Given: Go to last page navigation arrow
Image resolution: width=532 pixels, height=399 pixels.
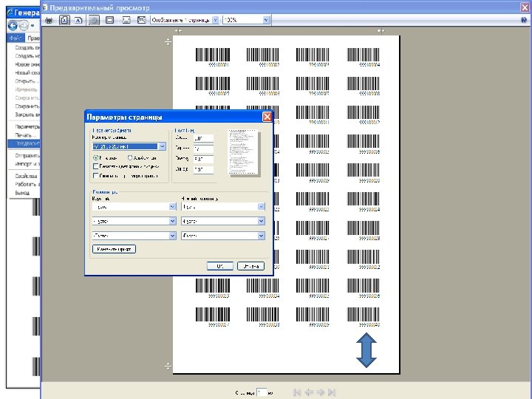Looking at the screenshot, I should point(332,392).
